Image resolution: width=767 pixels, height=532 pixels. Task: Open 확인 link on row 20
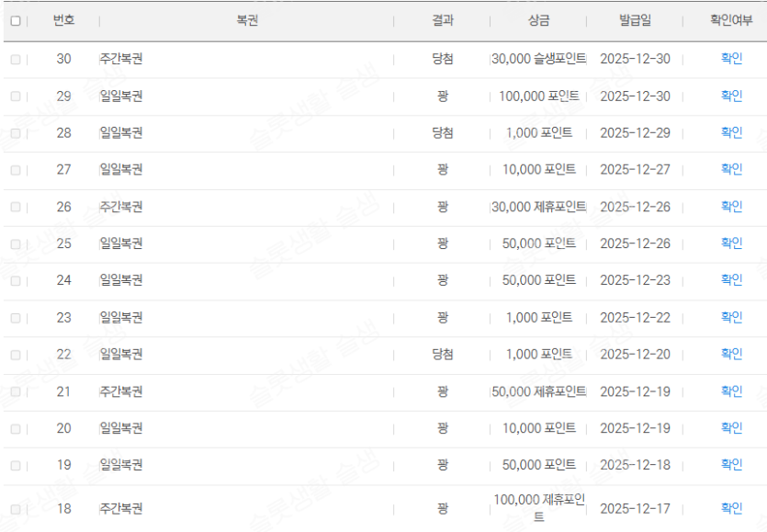(x=731, y=428)
